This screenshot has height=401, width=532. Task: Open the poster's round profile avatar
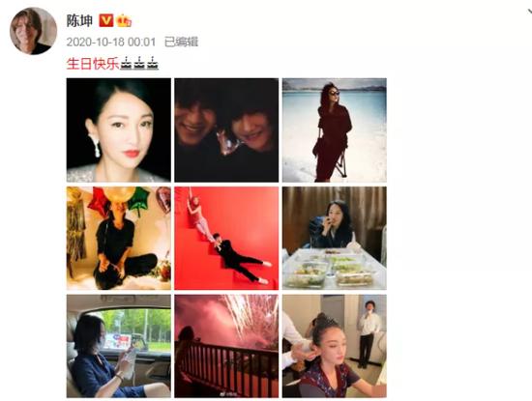[33, 31]
